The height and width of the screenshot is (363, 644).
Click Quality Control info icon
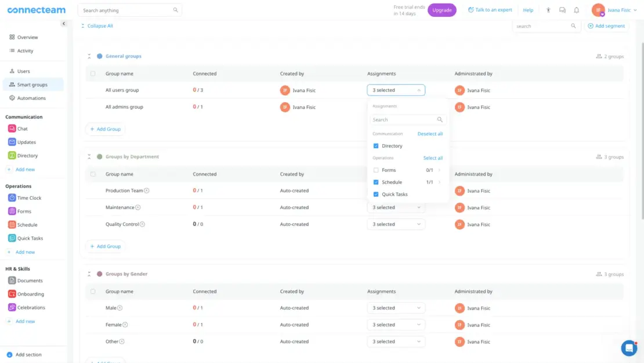tap(142, 224)
